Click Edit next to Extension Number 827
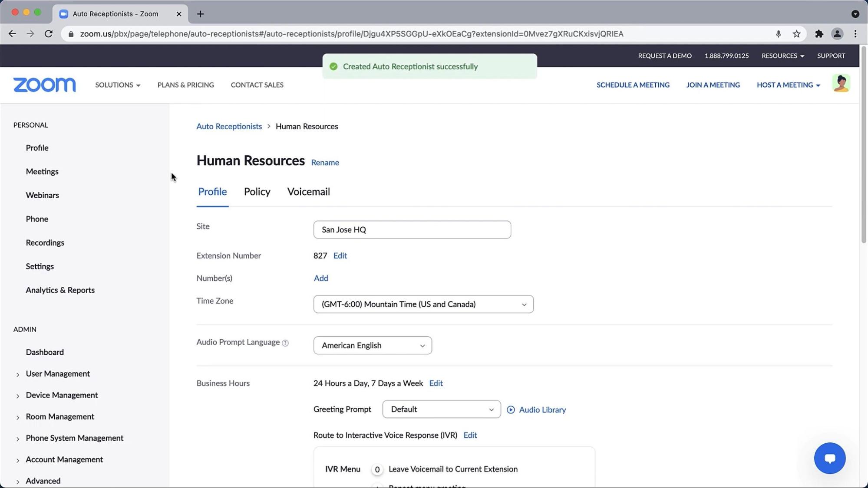 click(x=340, y=255)
